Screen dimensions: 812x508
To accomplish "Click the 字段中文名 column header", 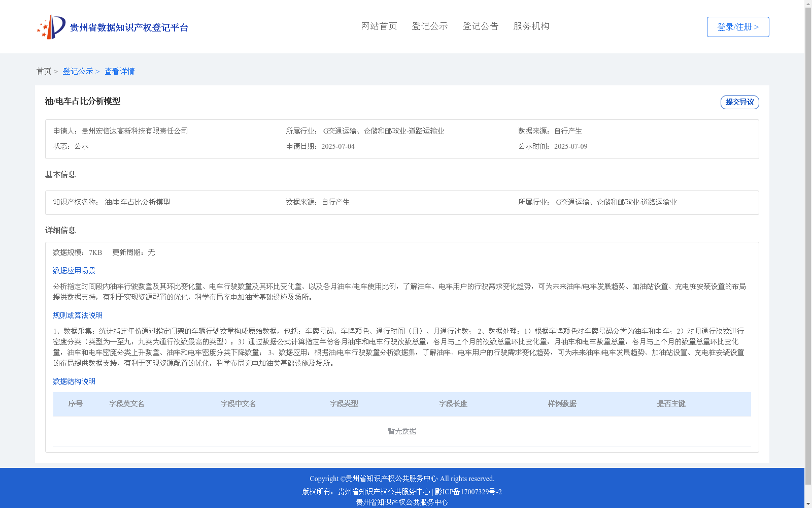I will tap(239, 404).
